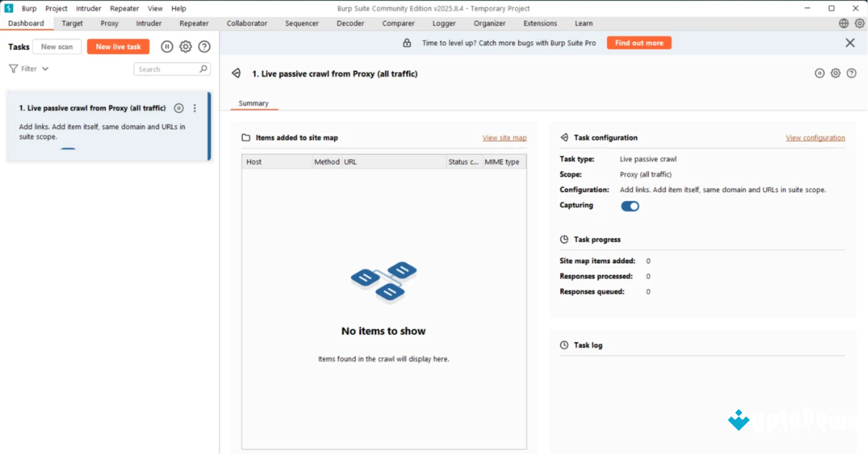Click the globe proxy browser icon

coord(843,22)
